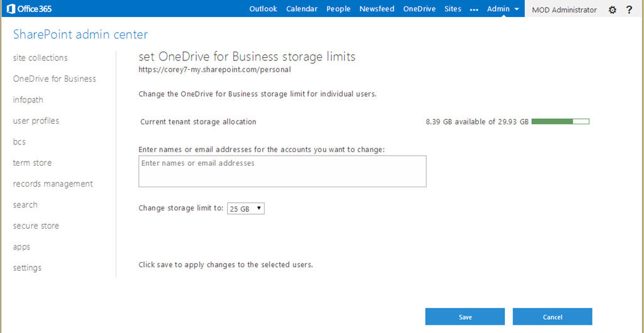Click the Office 365 logo

pyautogui.click(x=29, y=9)
